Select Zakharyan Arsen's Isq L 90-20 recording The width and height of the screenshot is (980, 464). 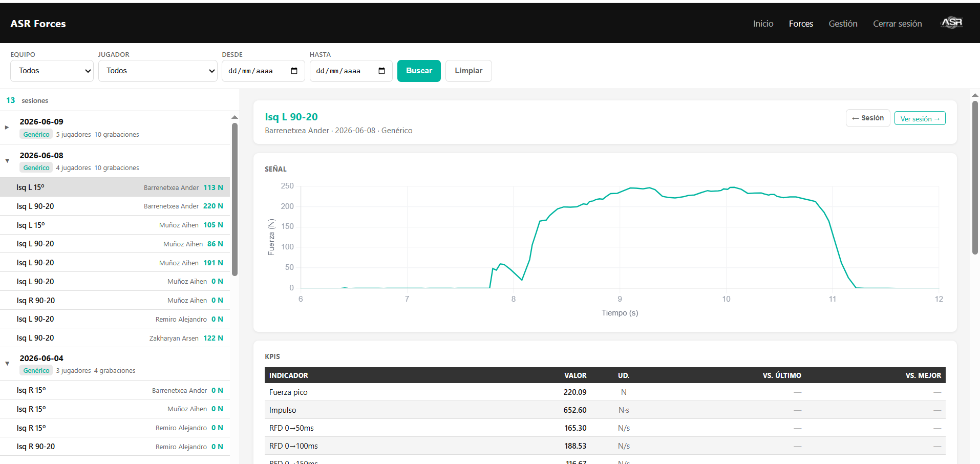(115, 338)
